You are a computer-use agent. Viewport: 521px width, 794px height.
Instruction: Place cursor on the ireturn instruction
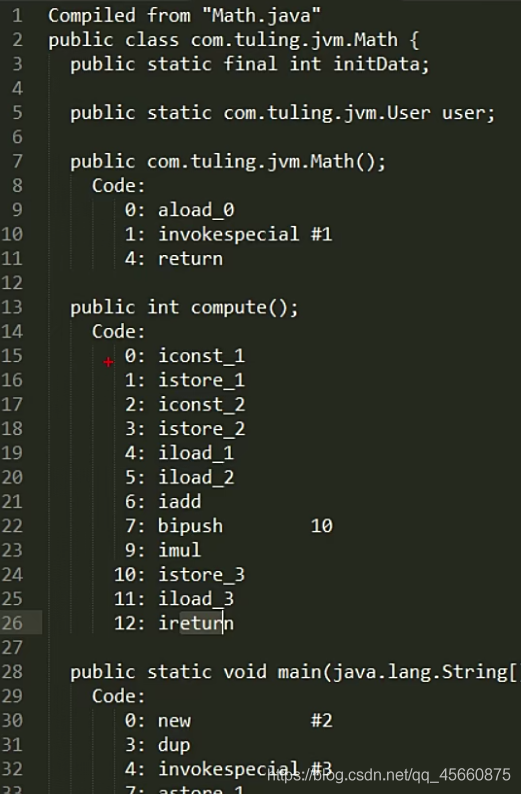point(196,623)
